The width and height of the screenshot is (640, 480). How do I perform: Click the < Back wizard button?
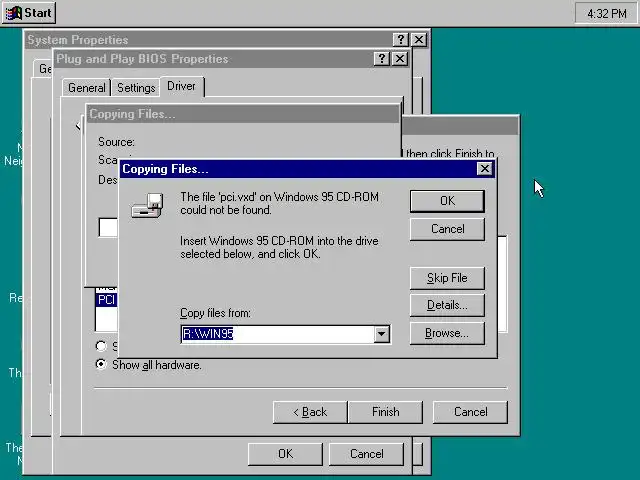(x=310, y=412)
